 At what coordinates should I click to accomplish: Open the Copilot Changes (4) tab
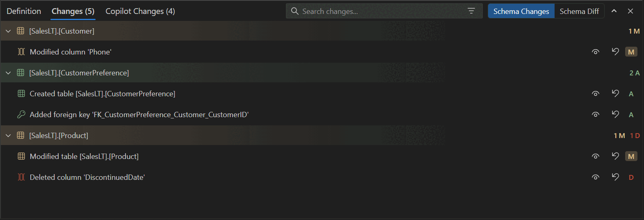140,11
